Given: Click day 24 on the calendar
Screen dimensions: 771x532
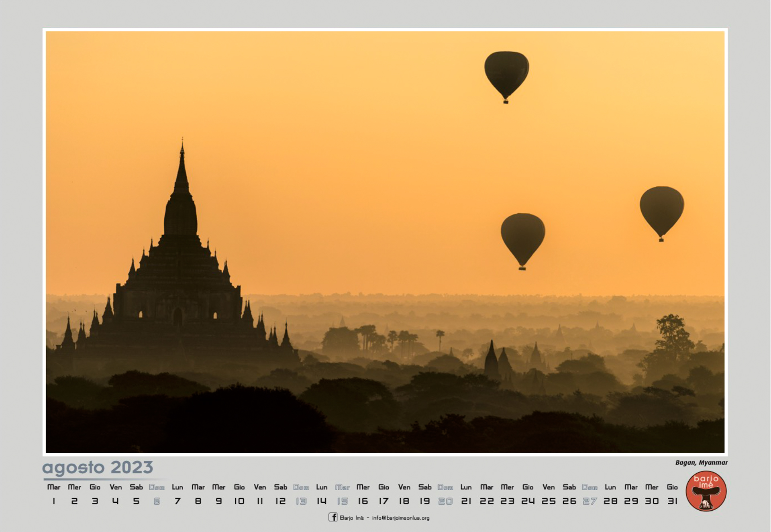Looking at the screenshot, I should coord(528,501).
